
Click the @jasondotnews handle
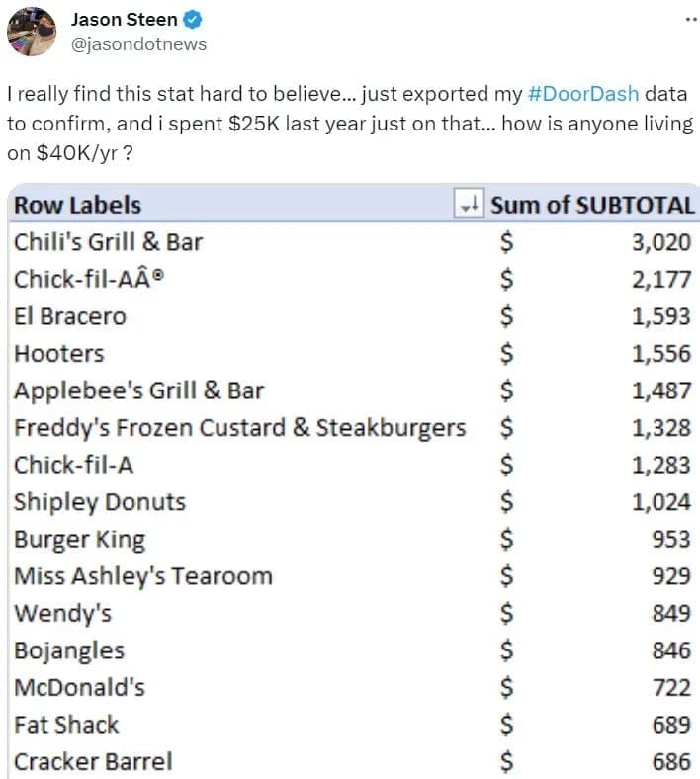click(x=139, y=43)
